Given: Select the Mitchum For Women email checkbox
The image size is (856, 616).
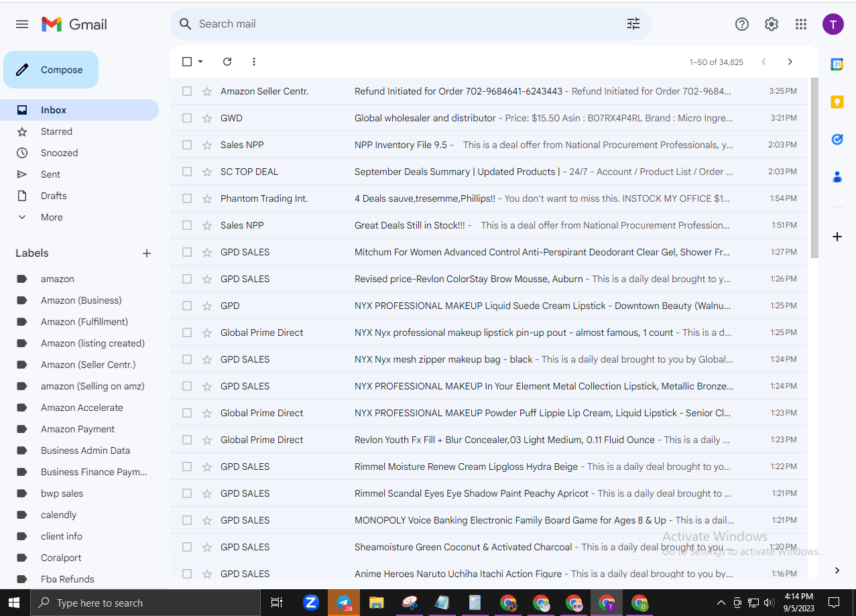Looking at the screenshot, I should [x=187, y=252].
